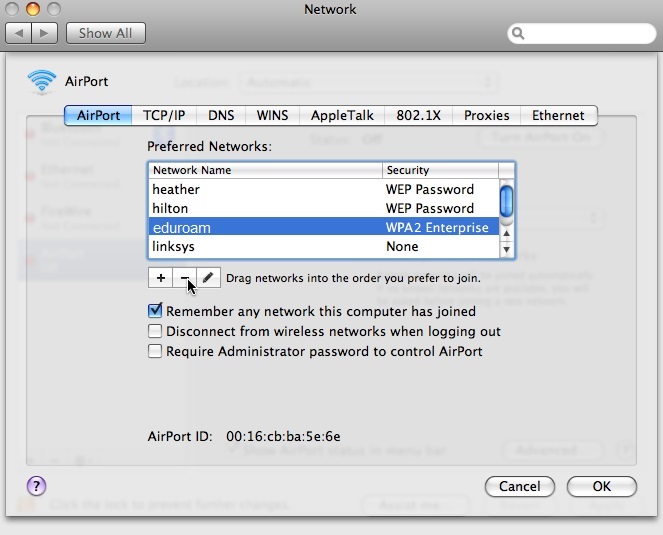Click the AirPort ID value 00:16:cb:ba:5e:6e

coord(283,436)
